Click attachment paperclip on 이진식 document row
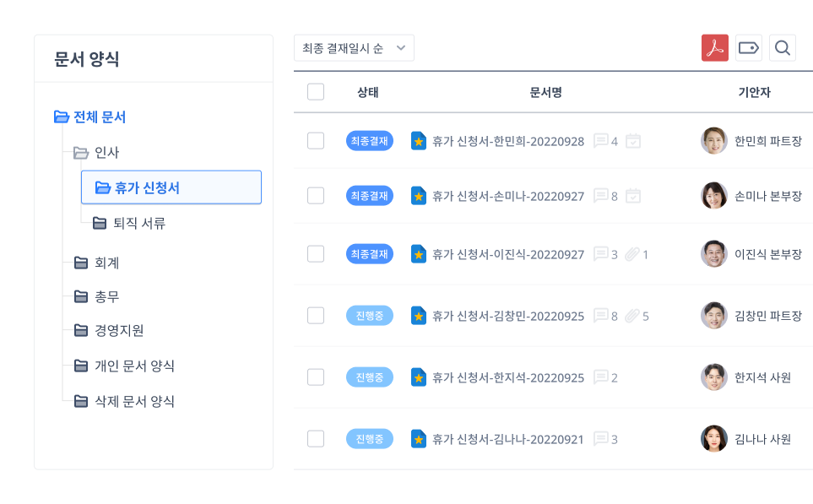Screen dimensions: 813x504 pyautogui.click(x=631, y=254)
